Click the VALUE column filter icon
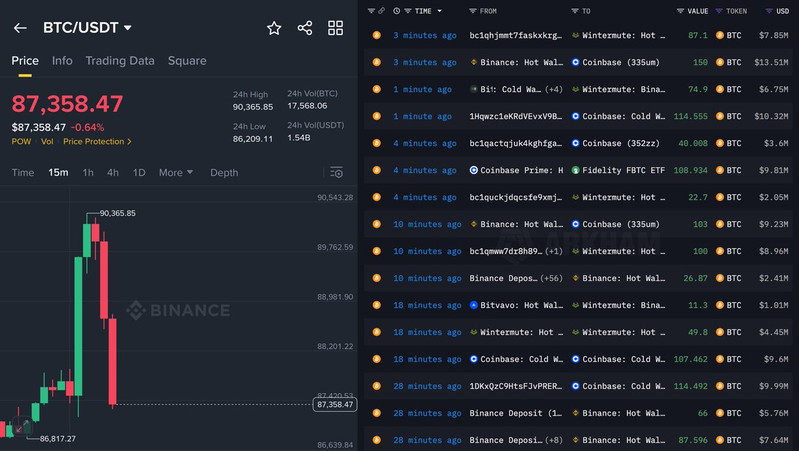 click(x=680, y=11)
